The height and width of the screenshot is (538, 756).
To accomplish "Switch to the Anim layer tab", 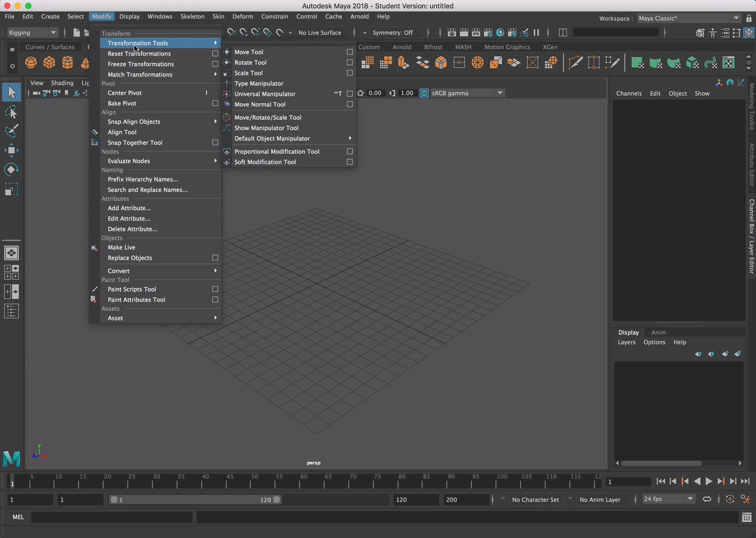I will point(658,332).
